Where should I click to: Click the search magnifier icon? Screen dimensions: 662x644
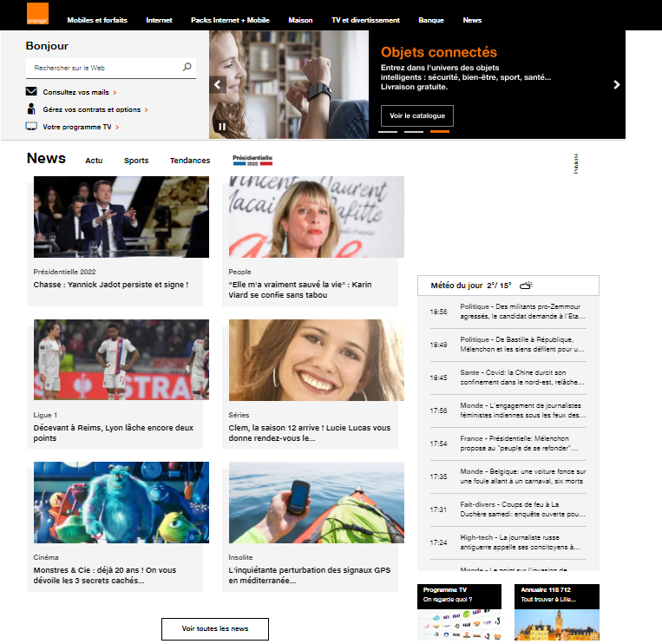coord(187,67)
